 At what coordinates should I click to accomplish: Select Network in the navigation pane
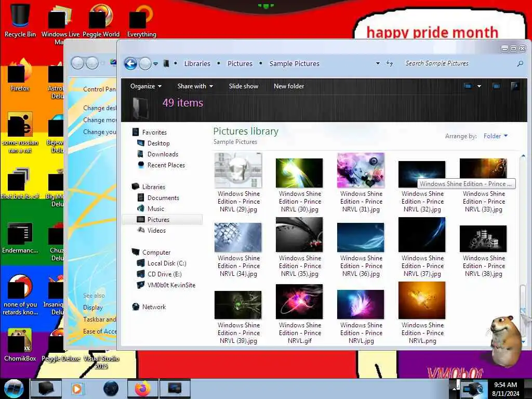pyautogui.click(x=149, y=307)
